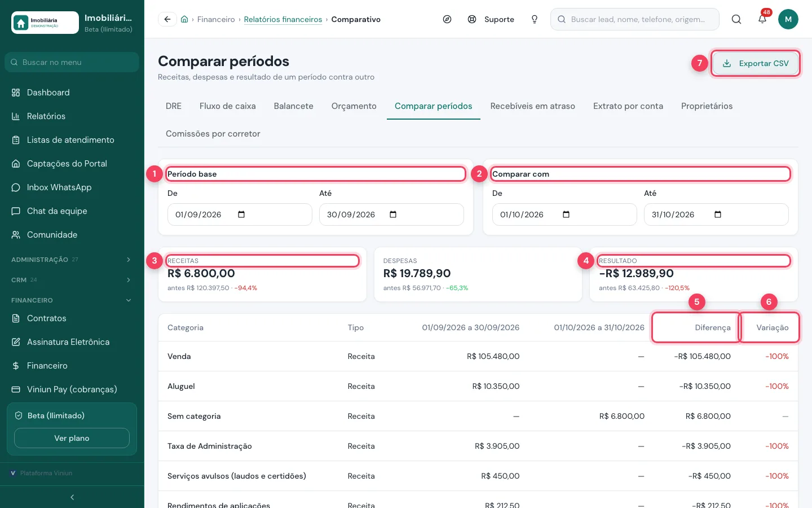This screenshot has width=812, height=508.
Task: Open Contratos in sidebar
Action: [72, 318]
